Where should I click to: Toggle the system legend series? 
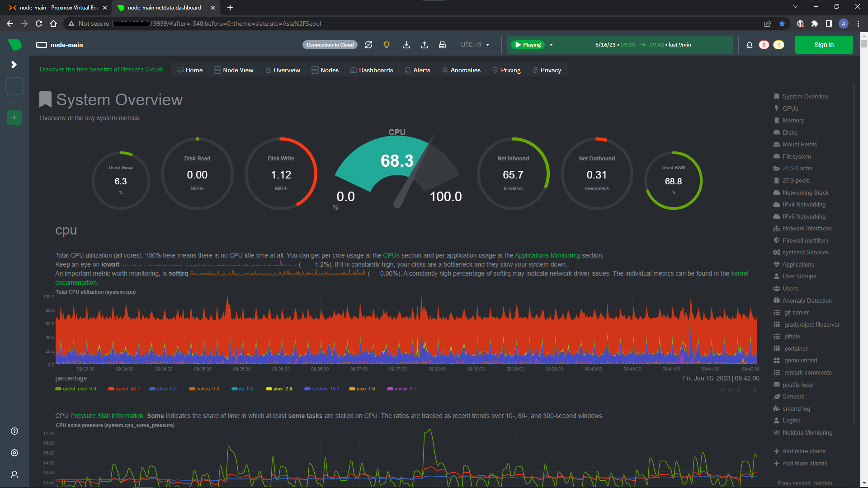322,389
